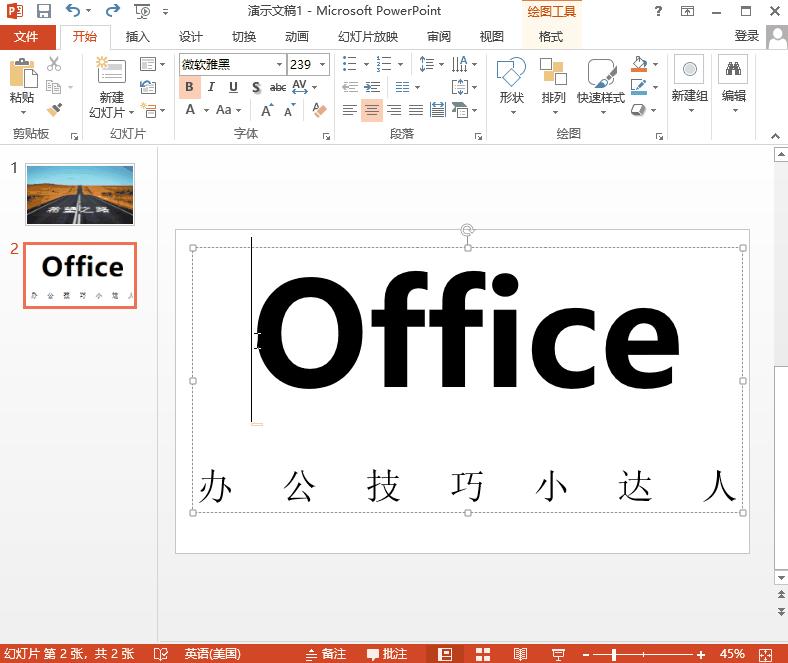Click the new group circle icon

(x=690, y=69)
